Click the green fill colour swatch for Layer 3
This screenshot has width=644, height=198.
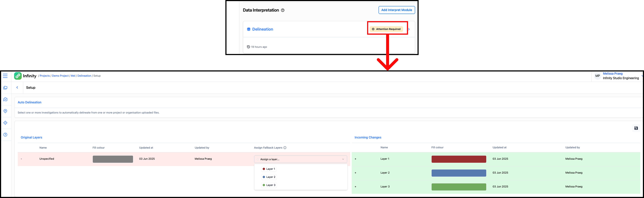pos(459,187)
